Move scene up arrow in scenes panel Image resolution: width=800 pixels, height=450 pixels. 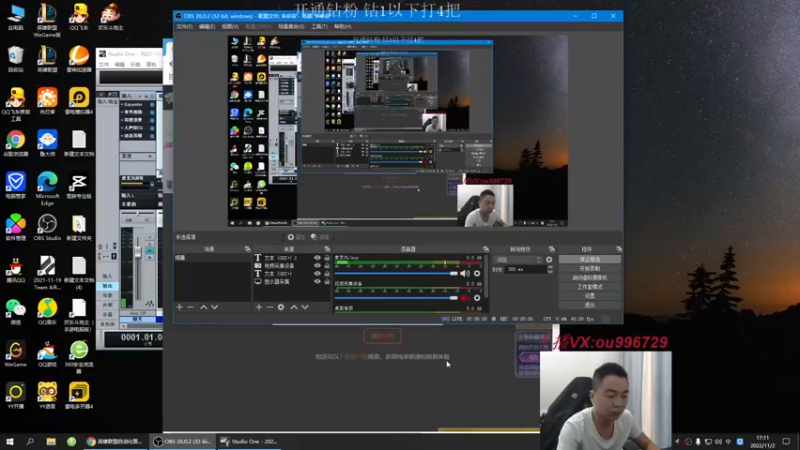[204, 307]
